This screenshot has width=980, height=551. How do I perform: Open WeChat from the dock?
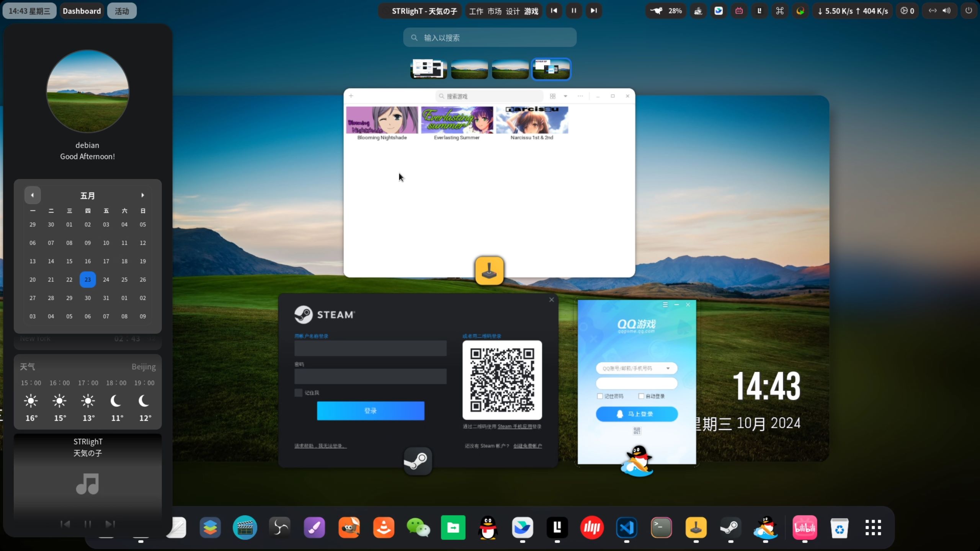418,528
